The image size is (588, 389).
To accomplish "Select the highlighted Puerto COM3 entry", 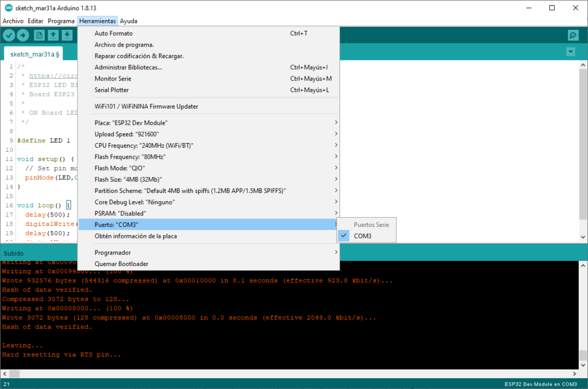I will point(209,224).
